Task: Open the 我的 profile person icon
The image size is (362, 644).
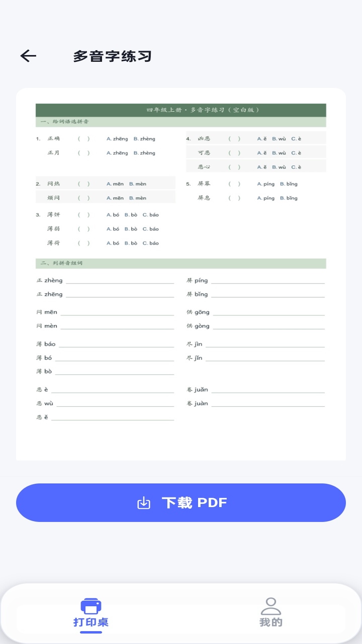Action: coord(271,606)
